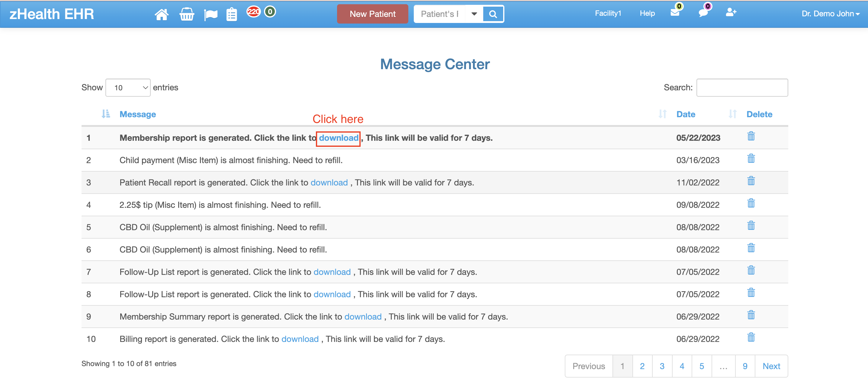The image size is (868, 383).
Task: Sort messages by the number column icon
Action: click(105, 114)
